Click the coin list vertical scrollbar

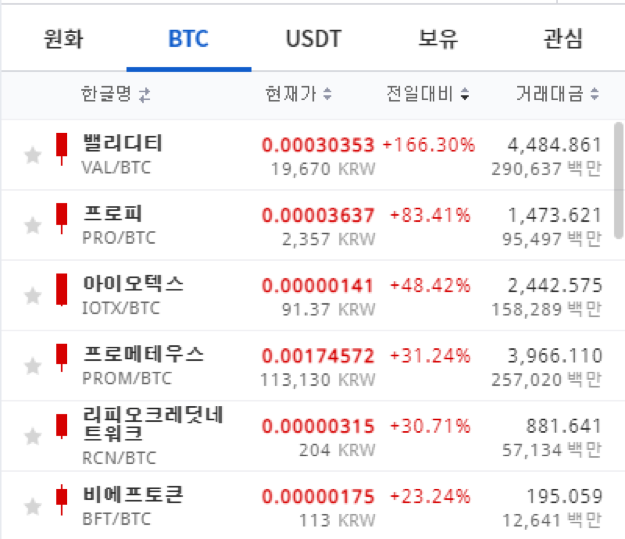pyautogui.click(x=619, y=181)
